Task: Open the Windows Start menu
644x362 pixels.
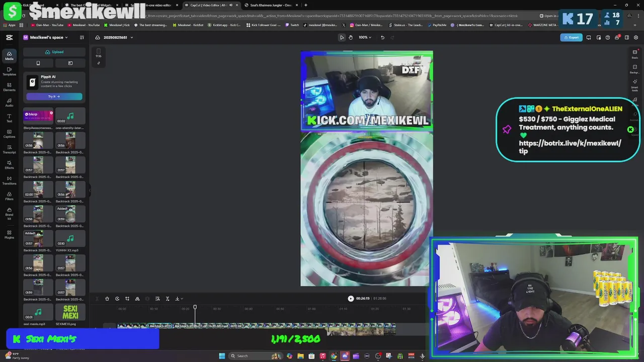Action: click(x=222, y=356)
